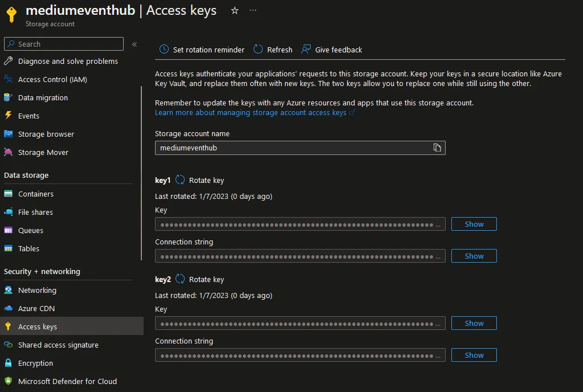This screenshot has width=583, height=392.
Task: Click the masked key1 Connection string field
Action: click(x=300, y=256)
